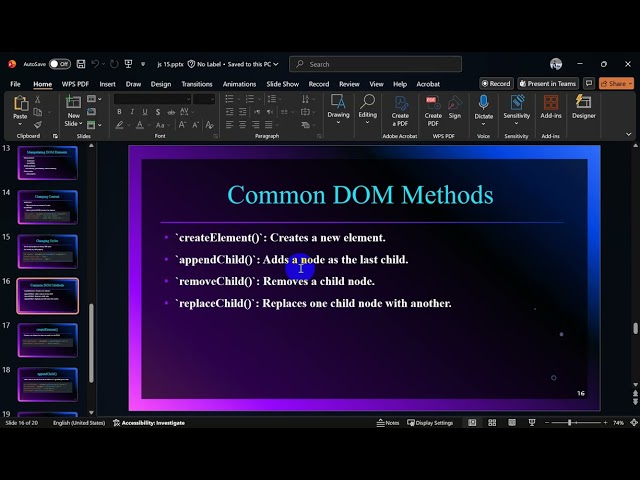Clear all formatting icon
This screenshot has width=640, height=480.
[x=210, y=125]
